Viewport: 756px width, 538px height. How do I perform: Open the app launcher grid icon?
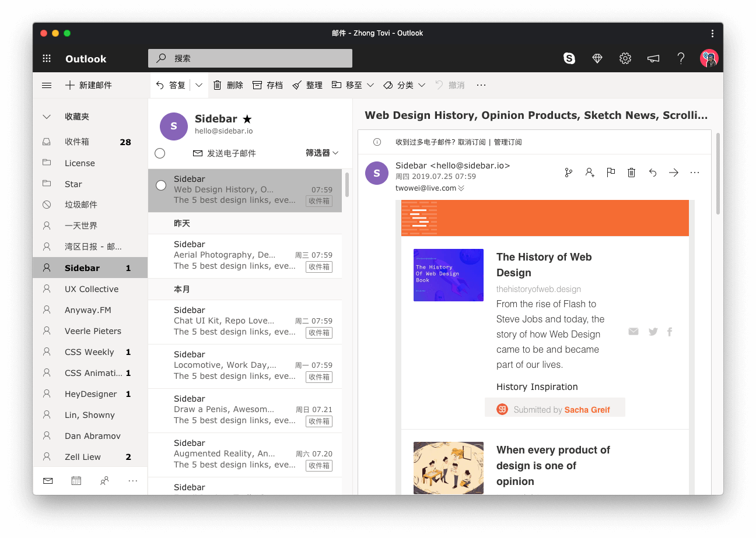47,58
